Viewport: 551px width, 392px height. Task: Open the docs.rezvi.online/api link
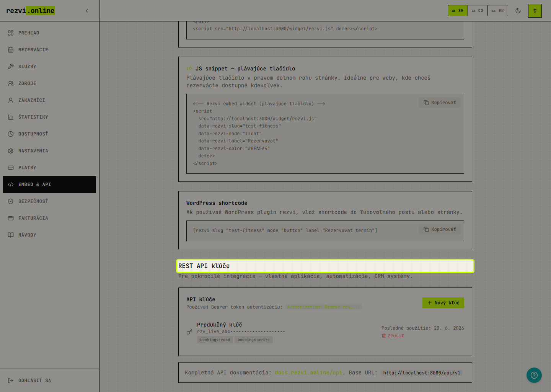tap(308, 372)
